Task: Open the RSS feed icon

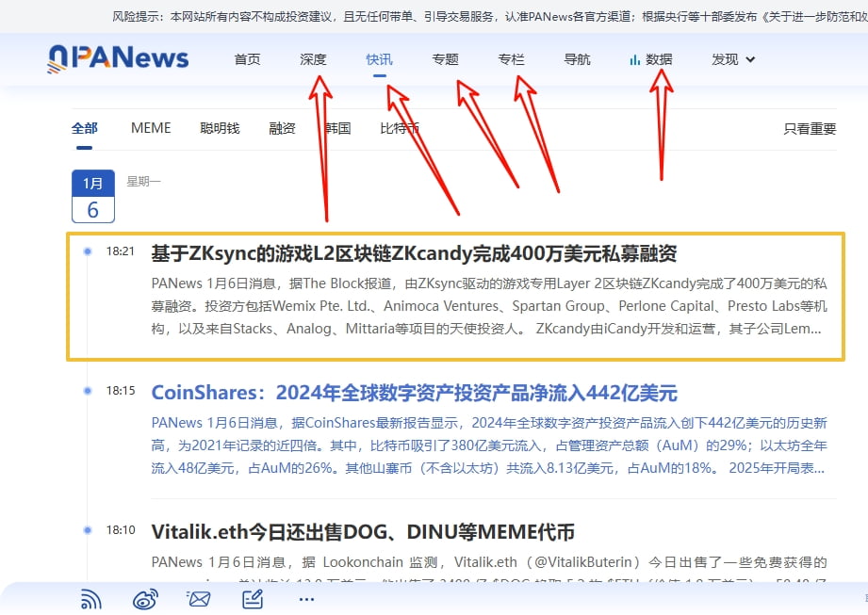Action: [x=90, y=599]
